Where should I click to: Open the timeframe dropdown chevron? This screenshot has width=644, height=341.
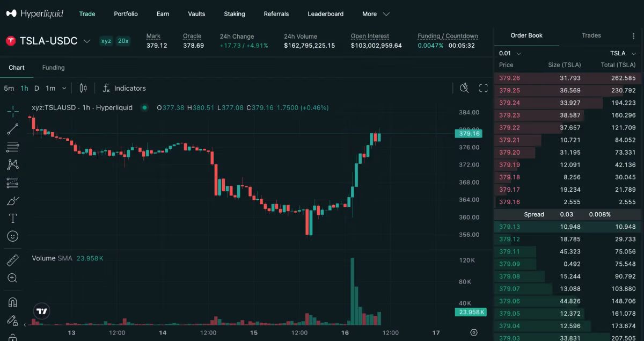(64, 88)
